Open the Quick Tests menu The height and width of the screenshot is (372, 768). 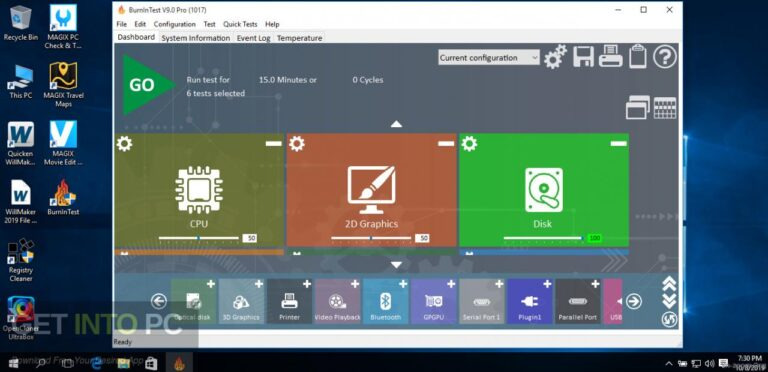(x=240, y=24)
